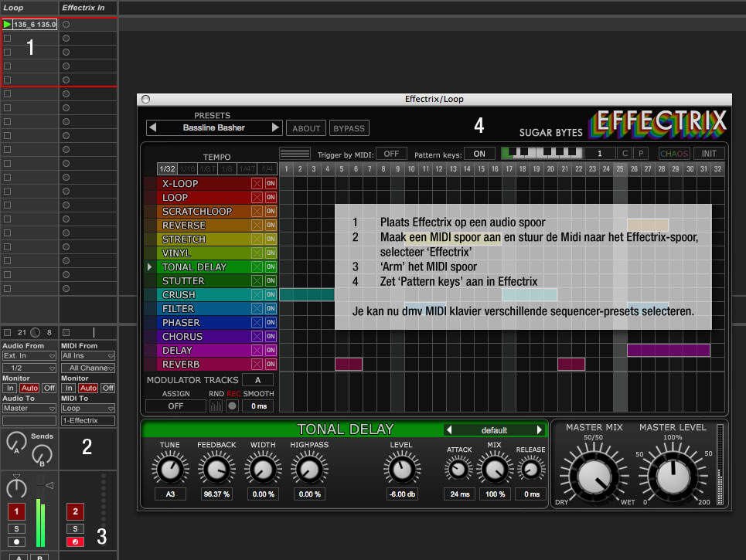Adjust the MASTER MIX dry/wet knob

[594, 476]
